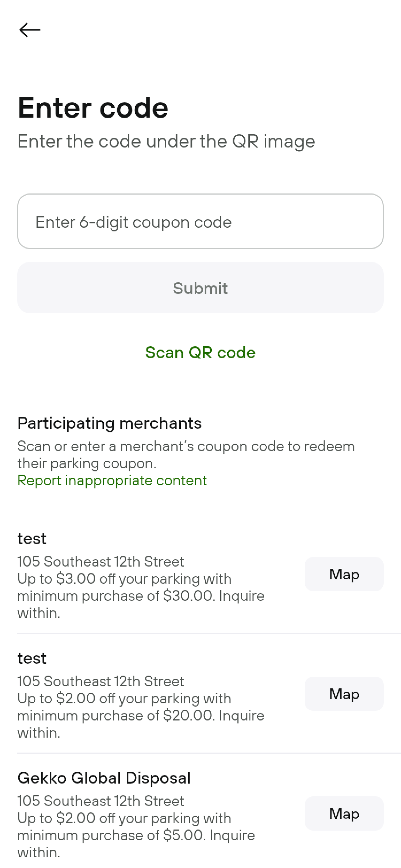The height and width of the screenshot is (868, 401).
Task: Focus the 6-digit coupon code field
Action: coord(200,221)
